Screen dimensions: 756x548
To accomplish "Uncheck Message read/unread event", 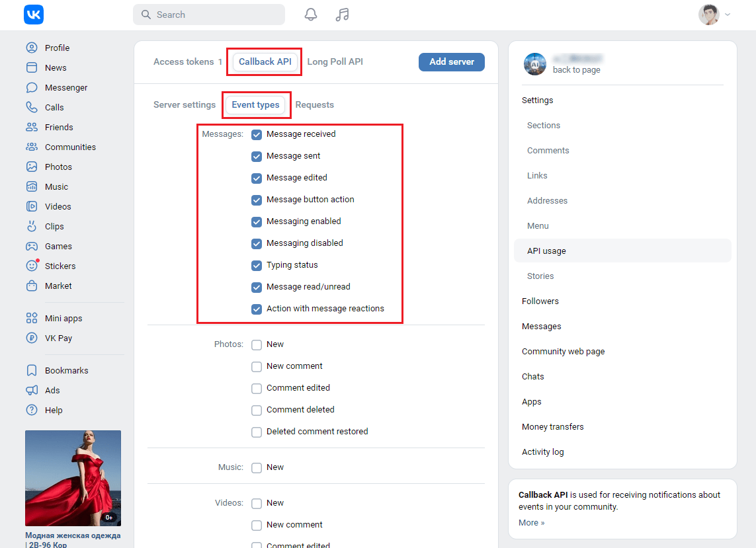I will pyautogui.click(x=257, y=287).
